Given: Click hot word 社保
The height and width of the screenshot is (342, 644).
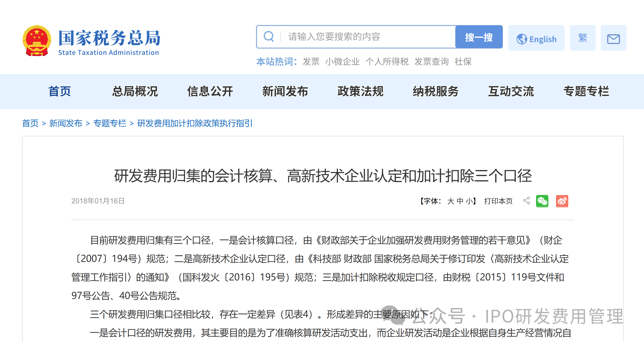Looking at the screenshot, I should pyautogui.click(x=463, y=62).
